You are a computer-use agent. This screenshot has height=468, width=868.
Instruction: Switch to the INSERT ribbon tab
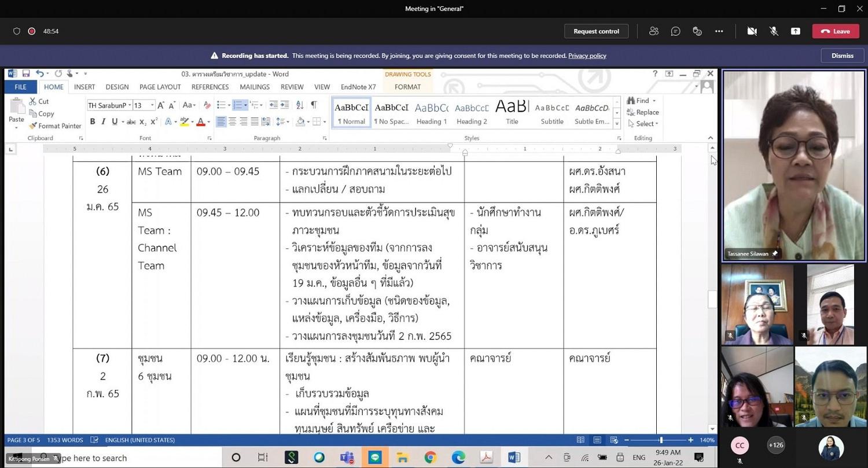click(x=84, y=87)
